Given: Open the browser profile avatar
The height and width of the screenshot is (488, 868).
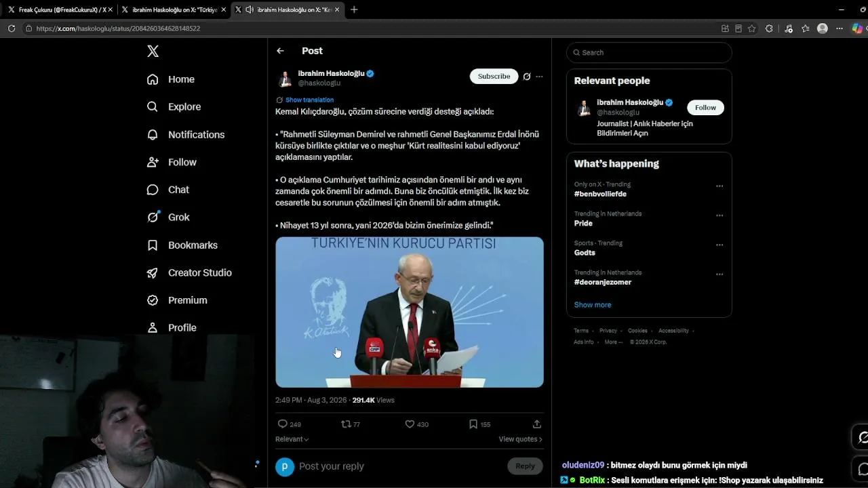Looking at the screenshot, I should coord(823,28).
